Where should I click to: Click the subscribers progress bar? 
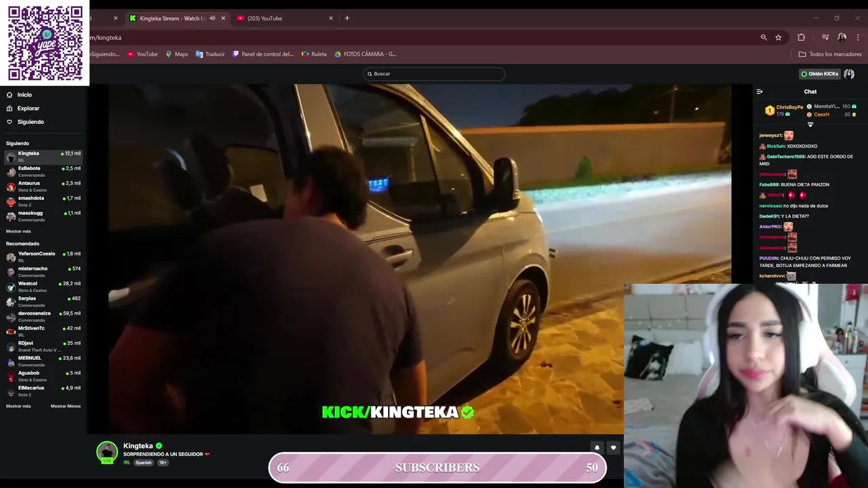click(x=437, y=468)
